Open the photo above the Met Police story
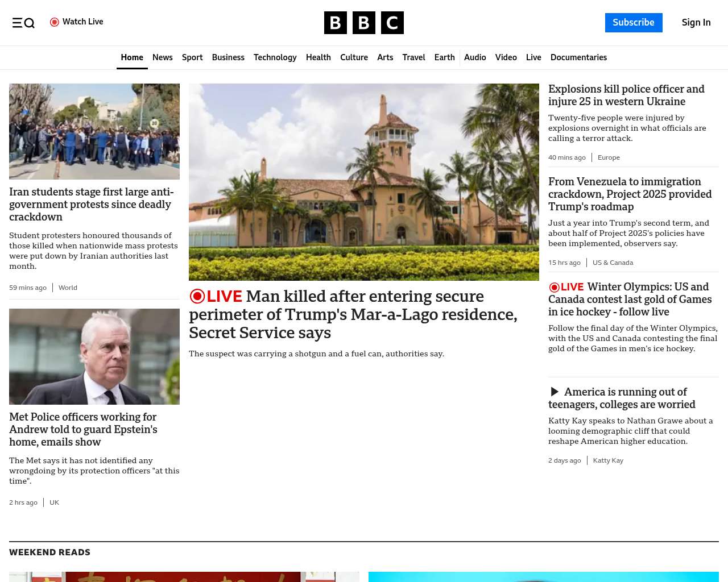 click(94, 356)
